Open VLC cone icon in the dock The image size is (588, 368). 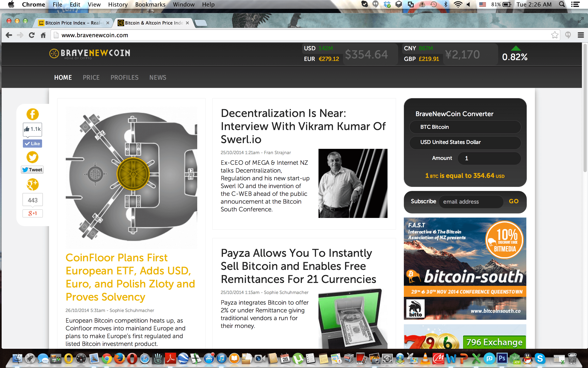[425, 359]
